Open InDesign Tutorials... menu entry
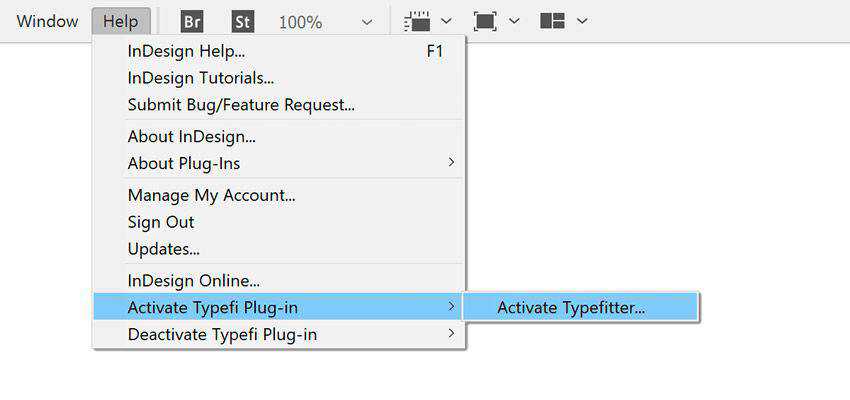The height and width of the screenshot is (400, 850). click(x=200, y=77)
